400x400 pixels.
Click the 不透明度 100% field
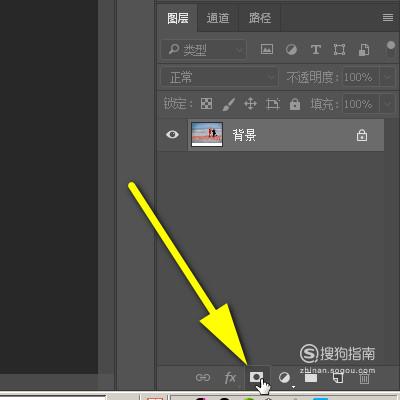tap(361, 77)
